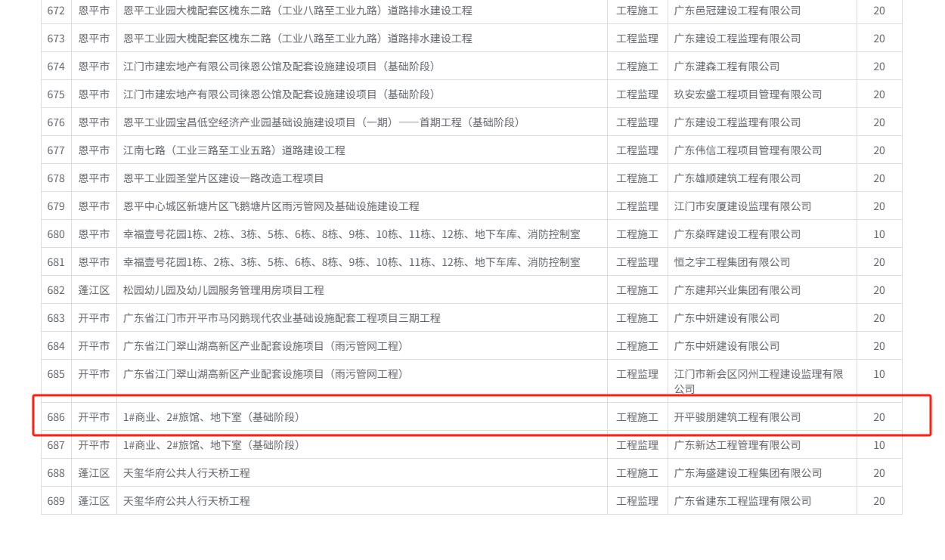
Task: Select 玖安宏盛工程项目管理有限公司 cell
Action: pos(748,94)
